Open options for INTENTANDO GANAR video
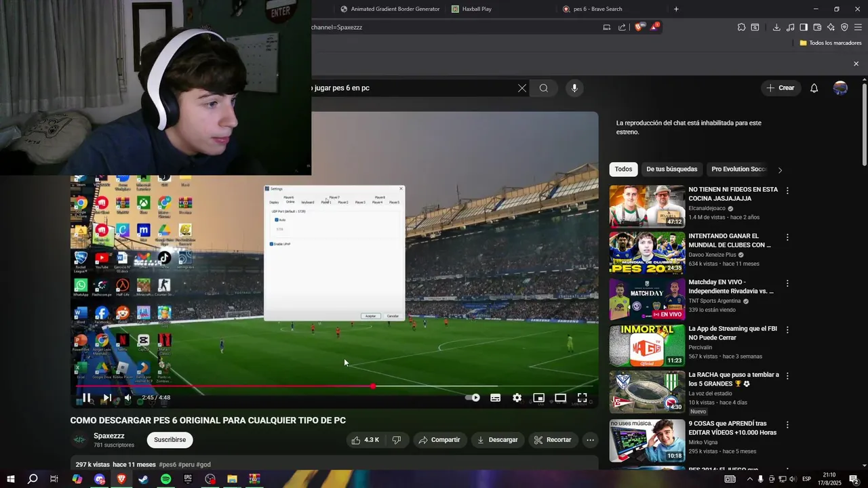 (787, 237)
